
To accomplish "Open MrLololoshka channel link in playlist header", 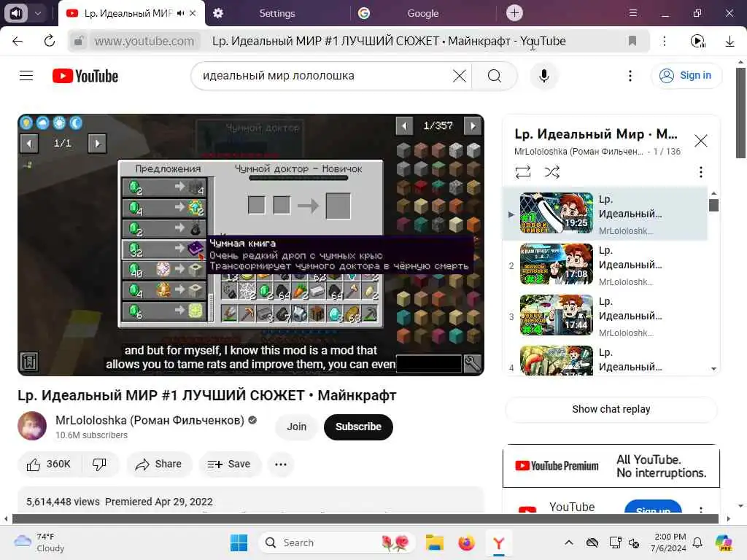I will 578,152.
